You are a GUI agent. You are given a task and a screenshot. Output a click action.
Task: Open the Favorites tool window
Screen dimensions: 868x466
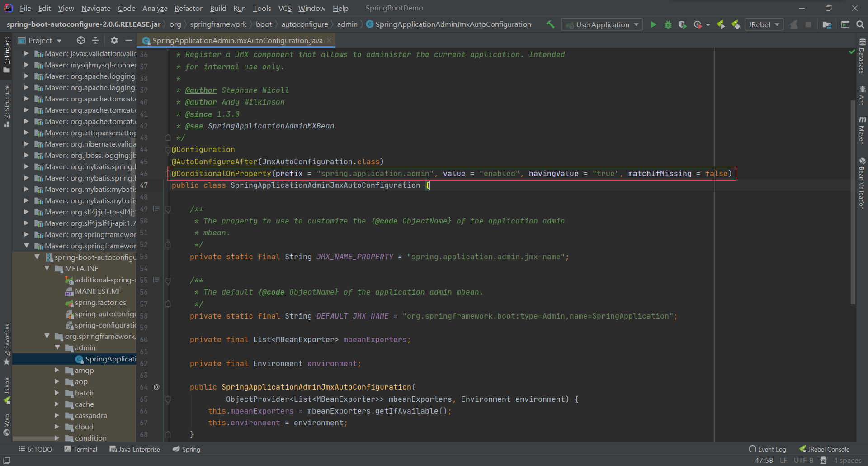point(7,344)
